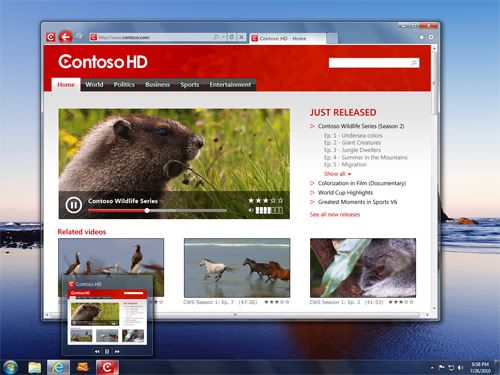Expand World Cup Highlights triangle
The height and width of the screenshot is (375, 500).
click(x=312, y=192)
